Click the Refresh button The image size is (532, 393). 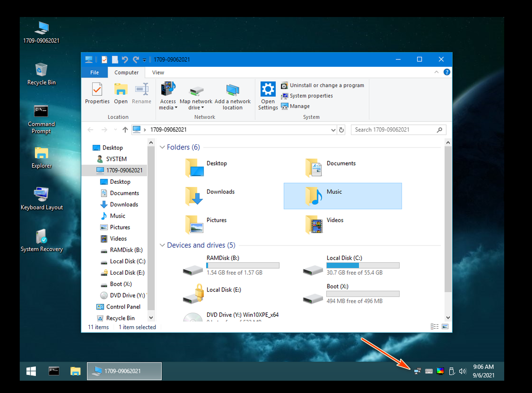(341, 130)
